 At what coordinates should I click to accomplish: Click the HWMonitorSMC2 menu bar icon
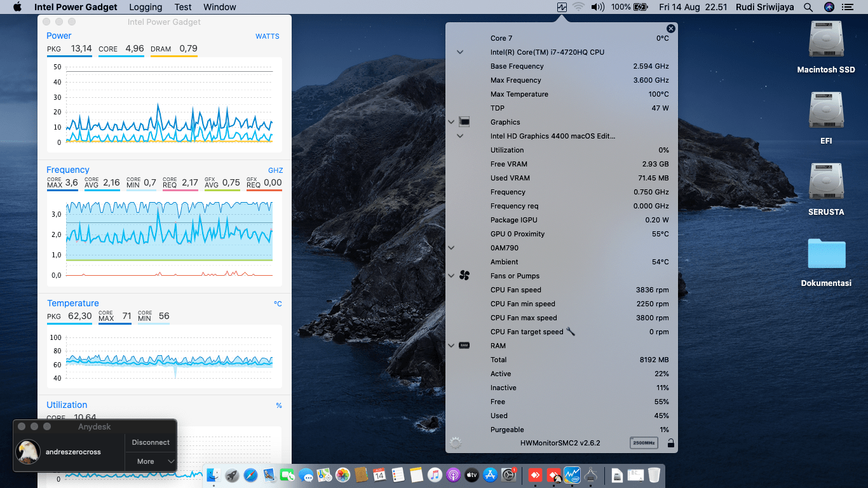[x=561, y=7]
